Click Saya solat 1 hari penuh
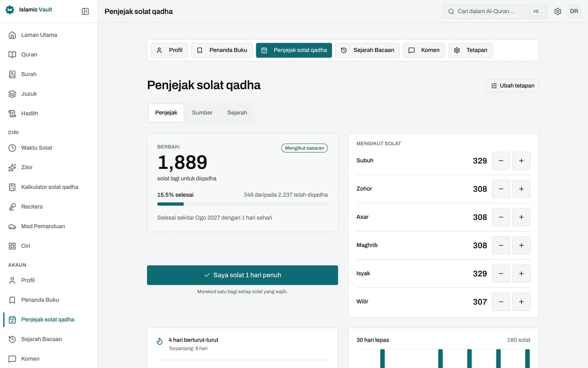This screenshot has height=368, width=588. tap(243, 275)
